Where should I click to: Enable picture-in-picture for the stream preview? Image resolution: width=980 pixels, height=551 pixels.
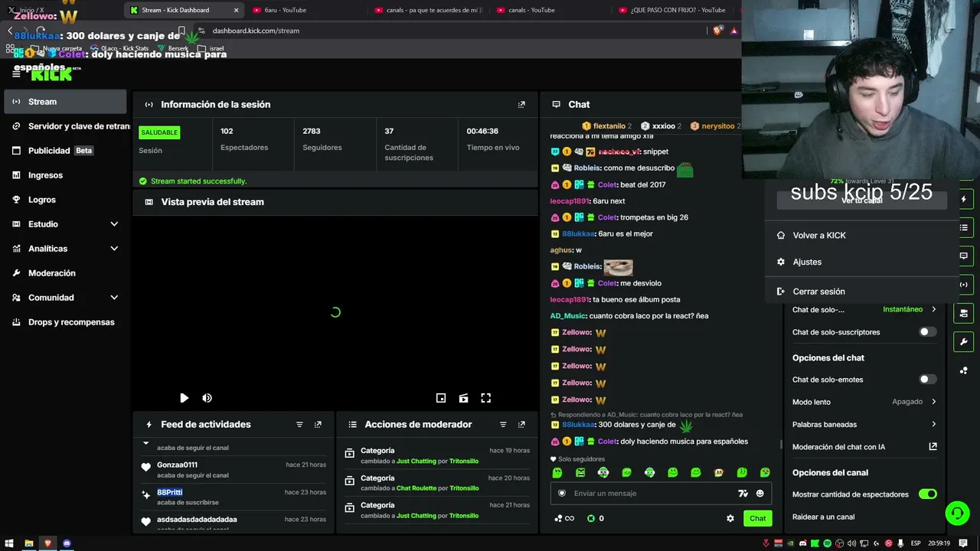pyautogui.click(x=441, y=398)
